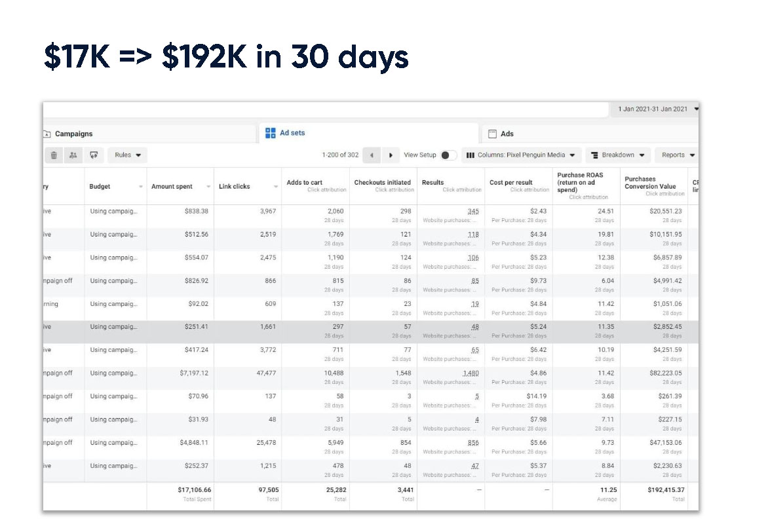768x532 pixels.
Task: Go to previous page of ad sets
Action: click(372, 155)
